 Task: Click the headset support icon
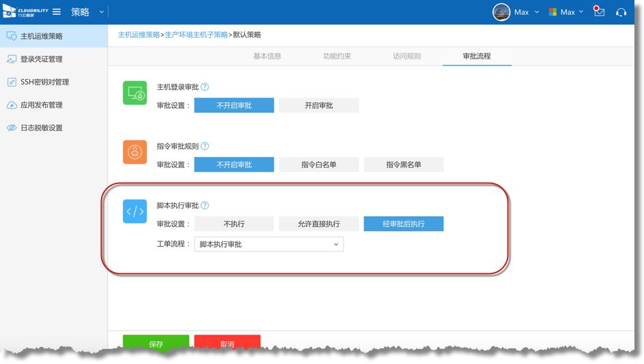click(x=621, y=12)
